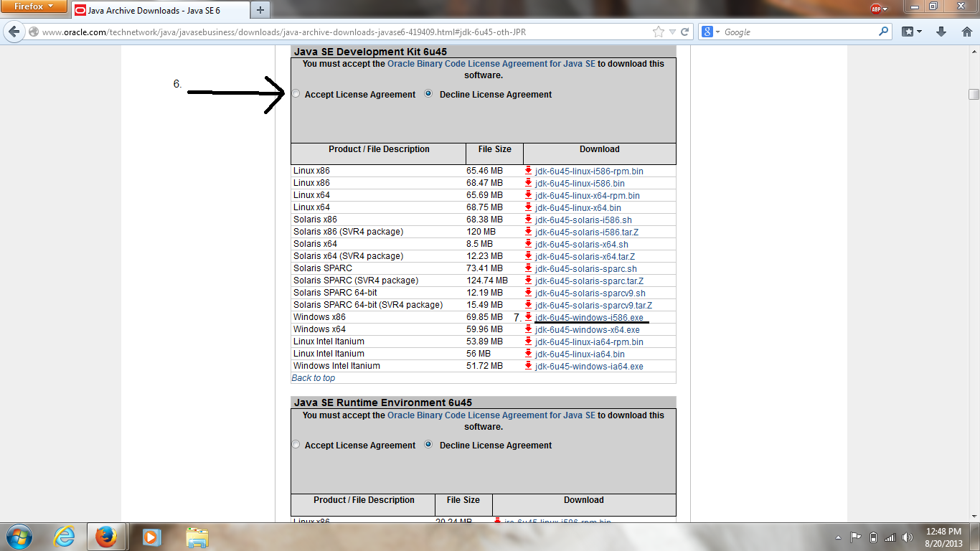Open the address bar history dropdown arrow
The image size is (980, 551).
pos(672,32)
